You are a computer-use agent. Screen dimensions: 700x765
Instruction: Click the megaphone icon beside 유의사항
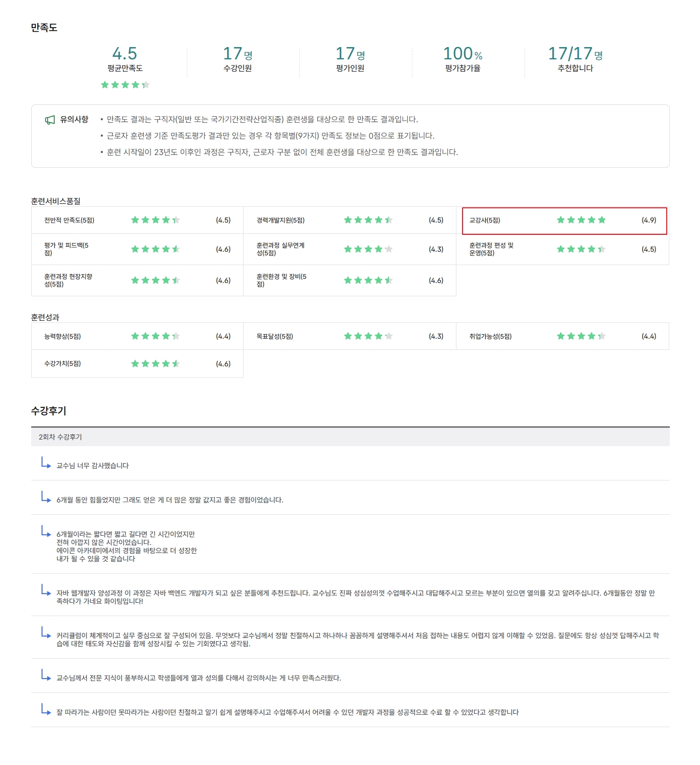click(x=50, y=120)
